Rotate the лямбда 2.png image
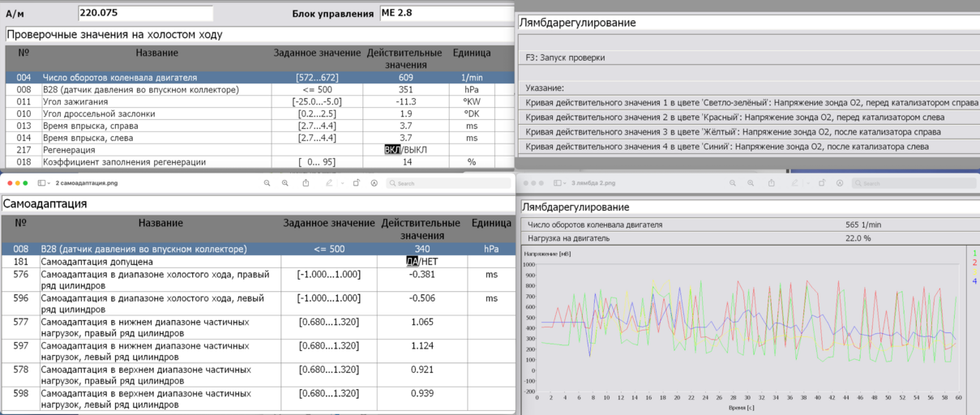The width and height of the screenshot is (980, 415). (x=822, y=183)
